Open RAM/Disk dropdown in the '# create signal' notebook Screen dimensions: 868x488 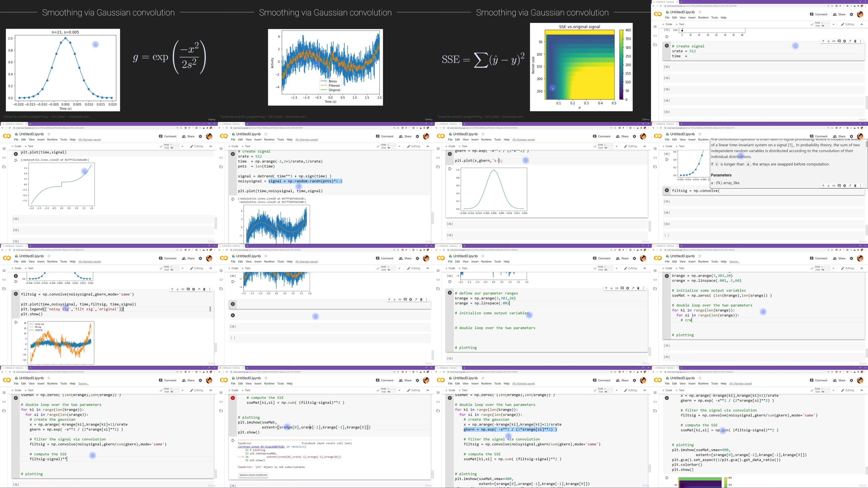click(833, 24)
